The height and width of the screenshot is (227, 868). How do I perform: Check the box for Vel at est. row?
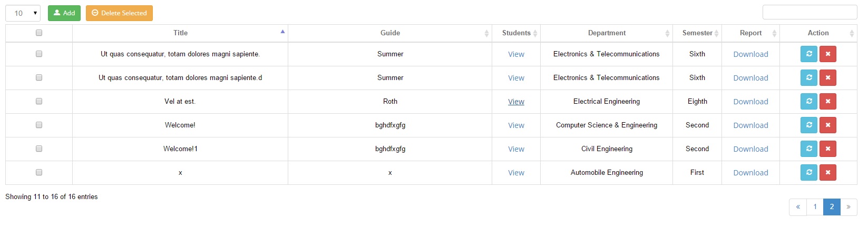(x=39, y=101)
